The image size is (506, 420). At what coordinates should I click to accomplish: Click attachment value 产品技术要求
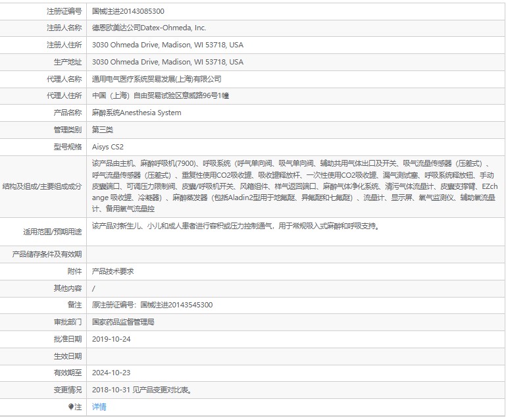(113, 271)
